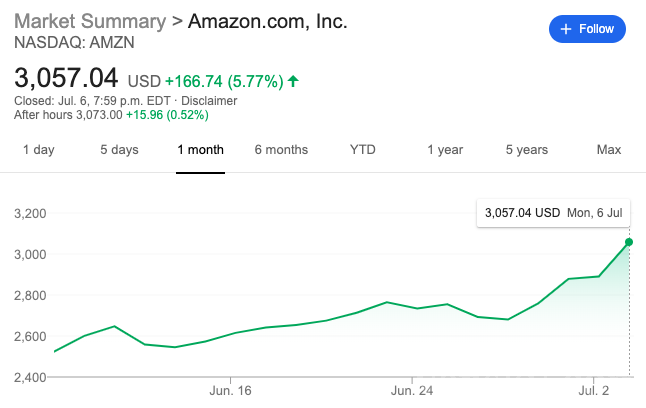Image resolution: width=646 pixels, height=408 pixels.
Task: Click the 3,057.04 USD price tooltip
Action: [553, 213]
